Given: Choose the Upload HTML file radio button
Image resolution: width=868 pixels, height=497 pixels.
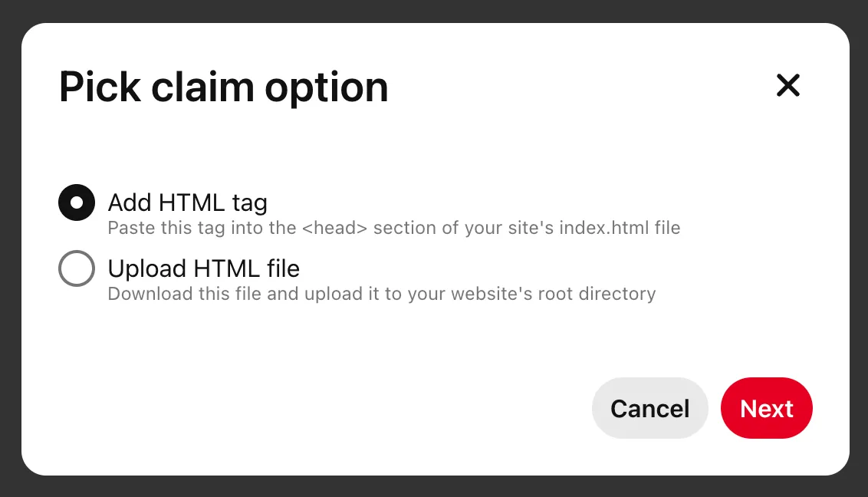Looking at the screenshot, I should pyautogui.click(x=77, y=268).
